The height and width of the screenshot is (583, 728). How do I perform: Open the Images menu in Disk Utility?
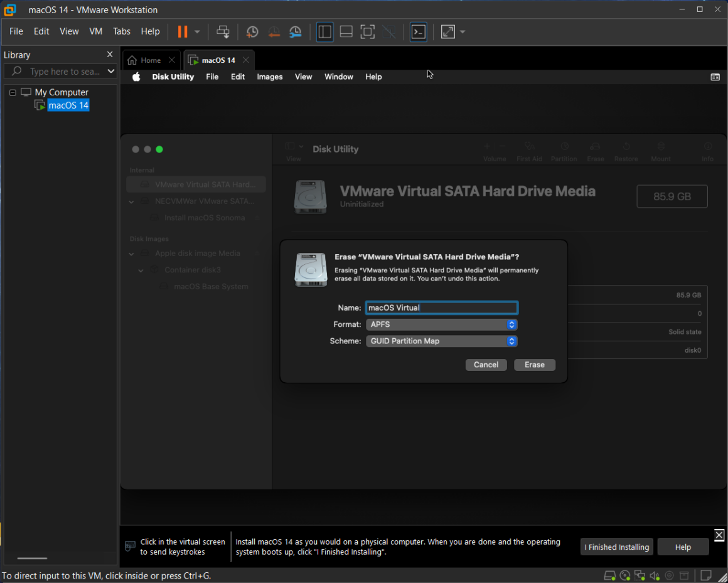click(270, 77)
